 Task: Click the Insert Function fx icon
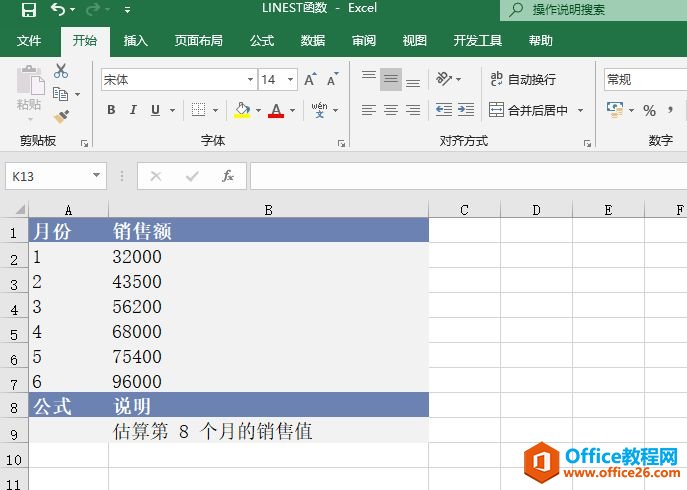coord(228,176)
